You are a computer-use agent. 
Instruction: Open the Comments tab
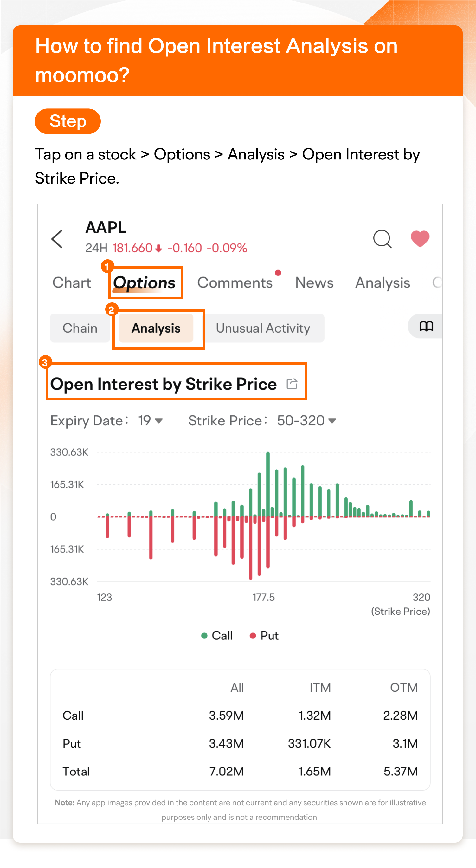tap(235, 282)
